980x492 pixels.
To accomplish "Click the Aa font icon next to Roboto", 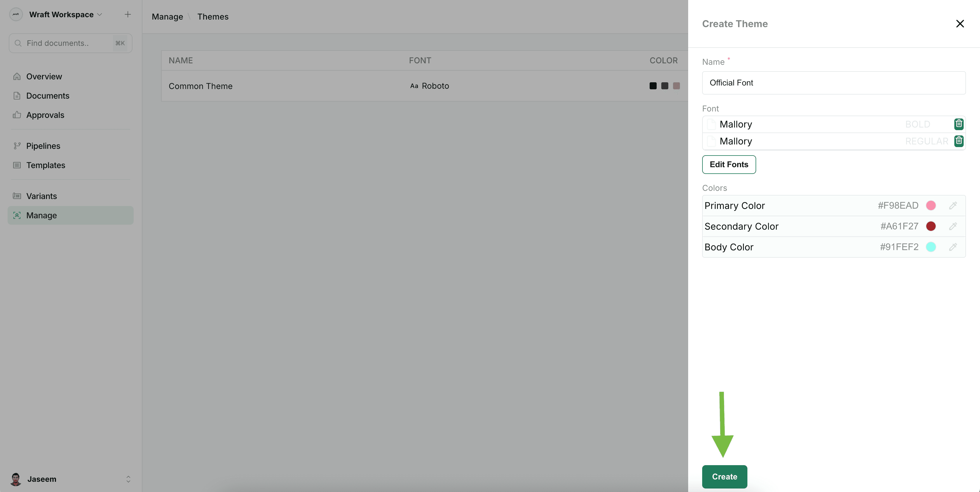I will pos(414,86).
